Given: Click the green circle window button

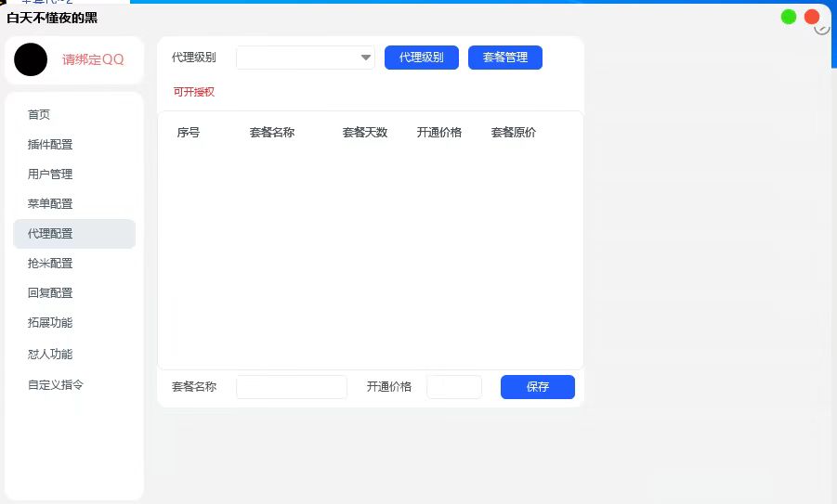Looking at the screenshot, I should (x=789, y=17).
